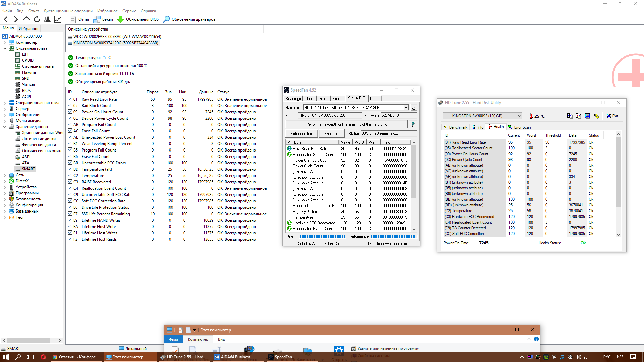Click the AIDA64 back arrow icon

pos(6,19)
